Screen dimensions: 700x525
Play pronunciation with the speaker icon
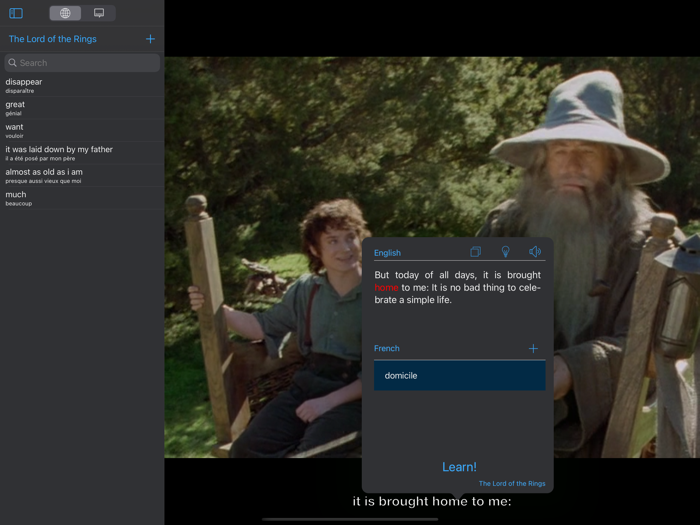coord(535,253)
